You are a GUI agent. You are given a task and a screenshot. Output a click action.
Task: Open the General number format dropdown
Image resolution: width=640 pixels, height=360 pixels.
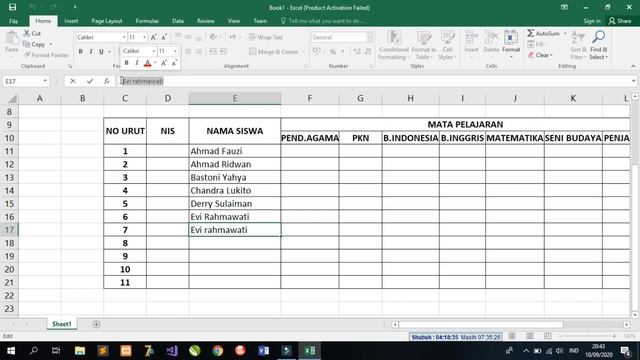point(369,37)
